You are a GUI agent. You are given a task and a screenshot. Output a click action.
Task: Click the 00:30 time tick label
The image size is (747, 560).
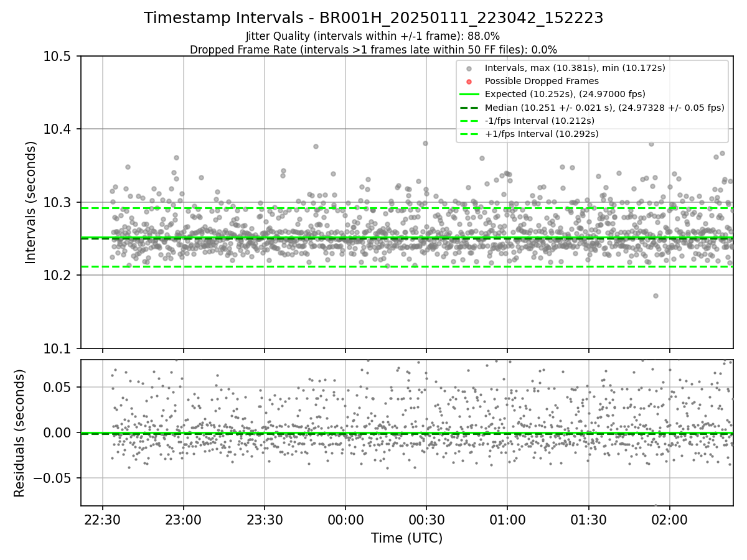click(426, 519)
